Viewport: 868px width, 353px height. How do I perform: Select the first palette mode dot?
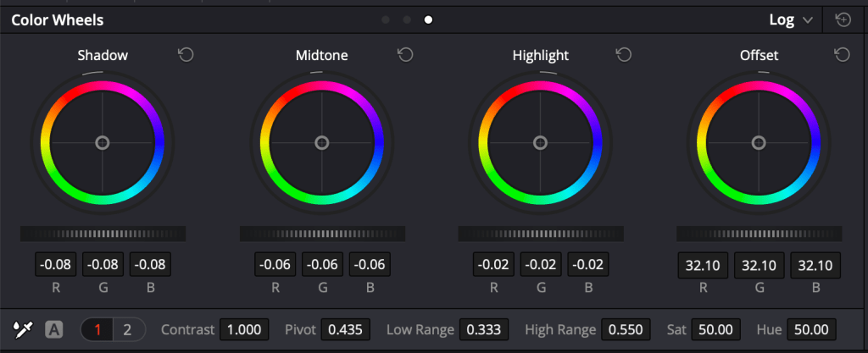click(x=386, y=19)
